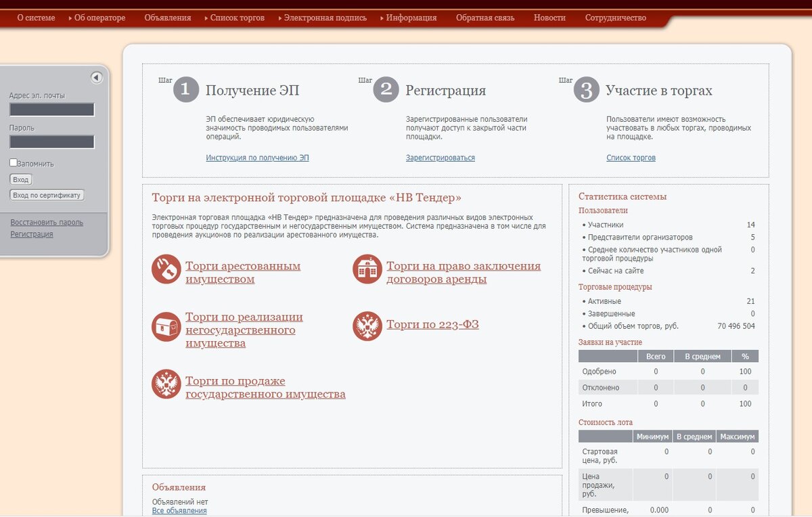Open the Сотрудничество menu item
This screenshot has width=812, height=517.
pyautogui.click(x=616, y=18)
